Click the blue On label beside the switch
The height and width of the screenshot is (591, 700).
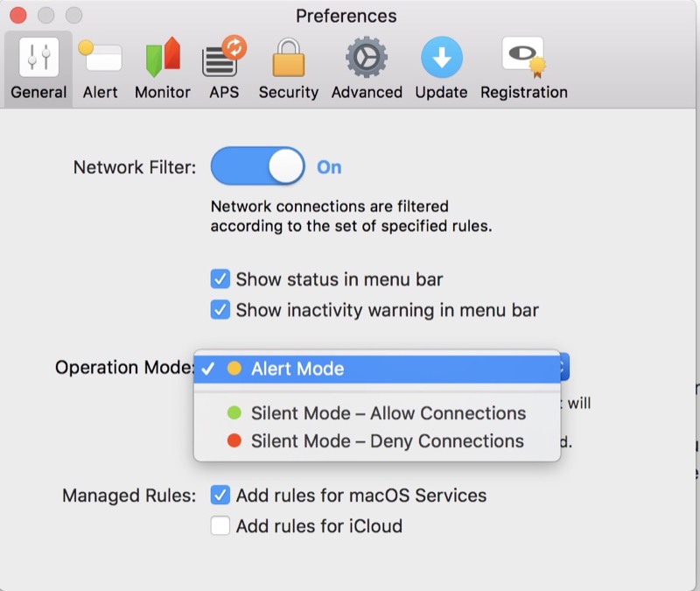tap(329, 167)
